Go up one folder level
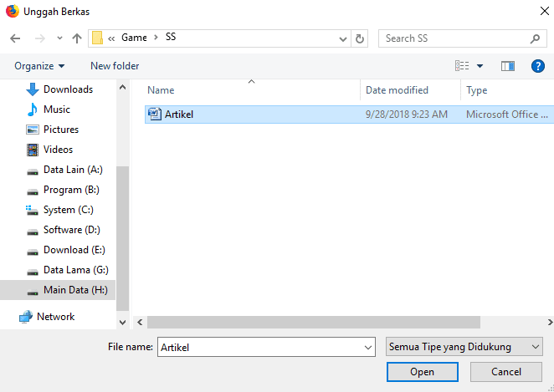Viewport: 554px width, 392px height. pyautogui.click(x=77, y=38)
